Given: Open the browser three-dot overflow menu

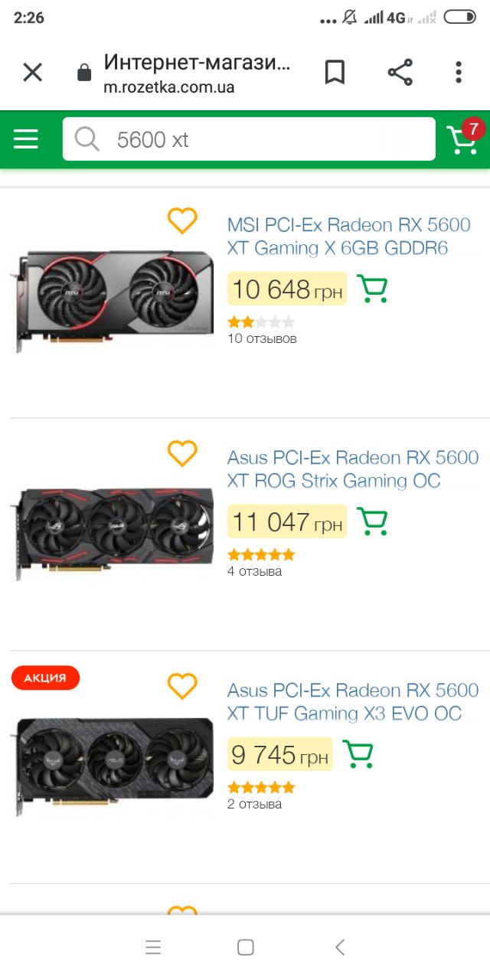Looking at the screenshot, I should [x=459, y=73].
